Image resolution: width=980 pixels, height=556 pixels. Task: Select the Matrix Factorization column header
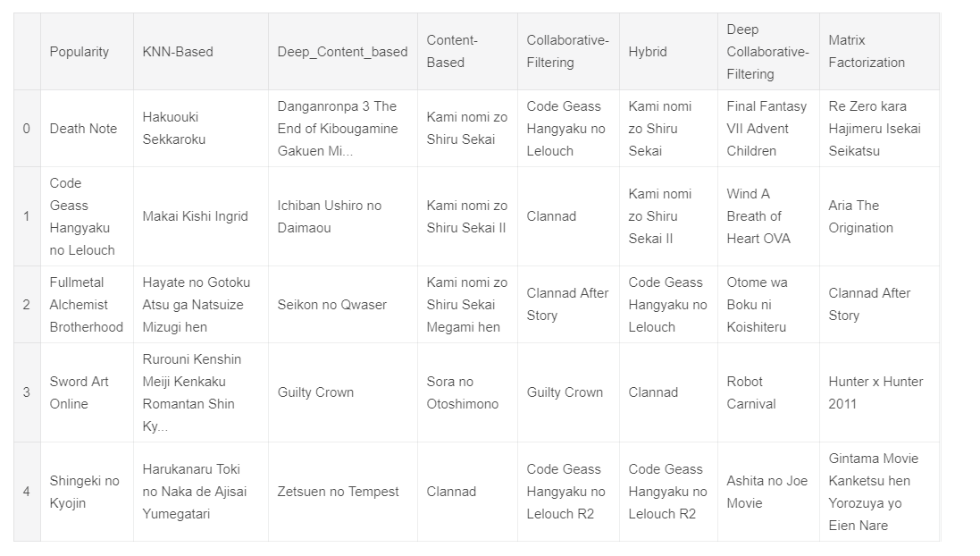point(867,52)
